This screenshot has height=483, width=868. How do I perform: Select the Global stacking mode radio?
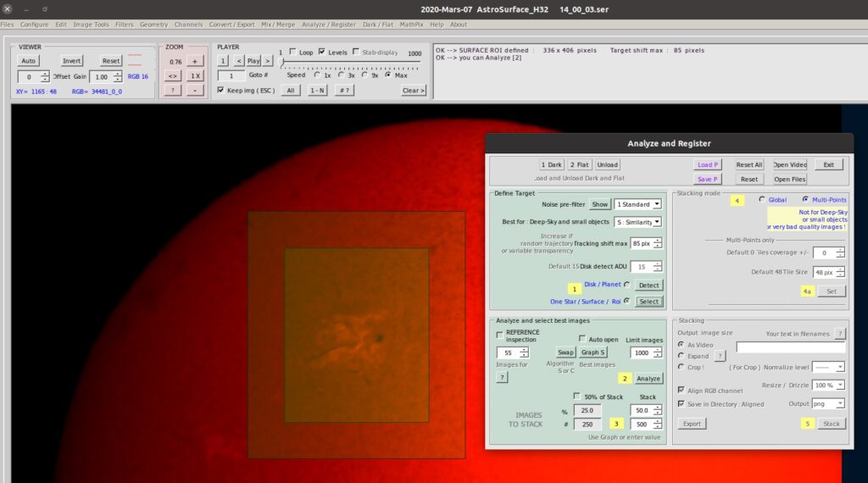click(762, 199)
